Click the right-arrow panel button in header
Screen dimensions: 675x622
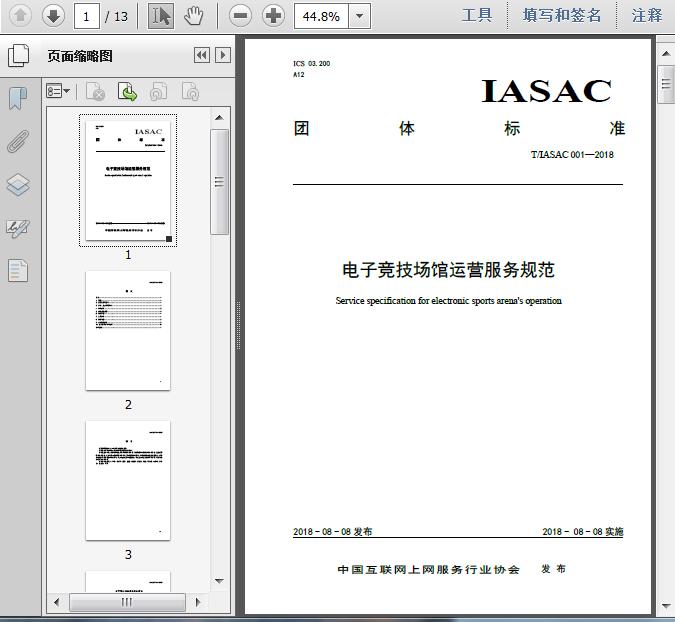coord(223,55)
